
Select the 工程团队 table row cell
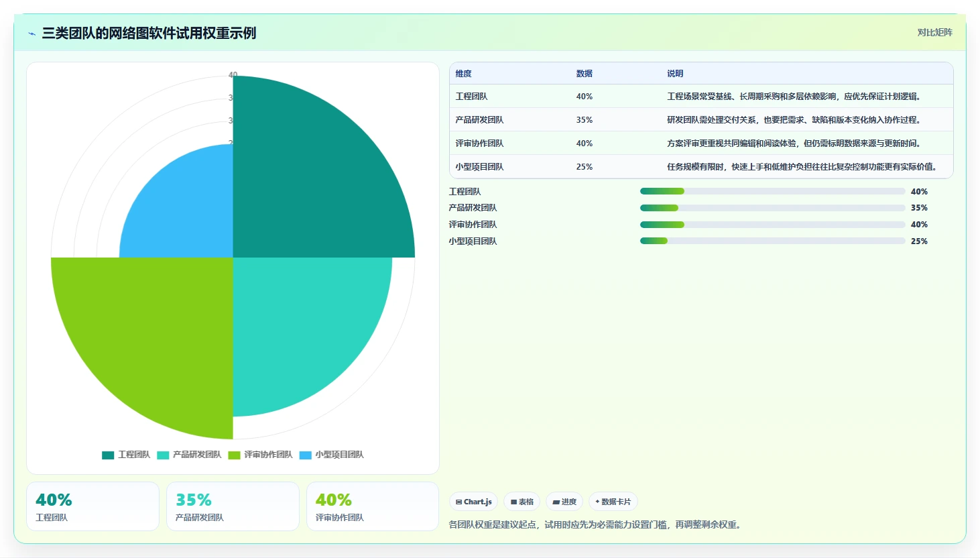[x=471, y=97]
